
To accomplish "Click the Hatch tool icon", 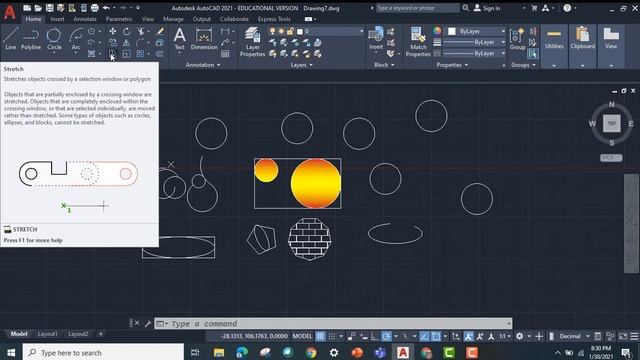I will [x=91, y=53].
